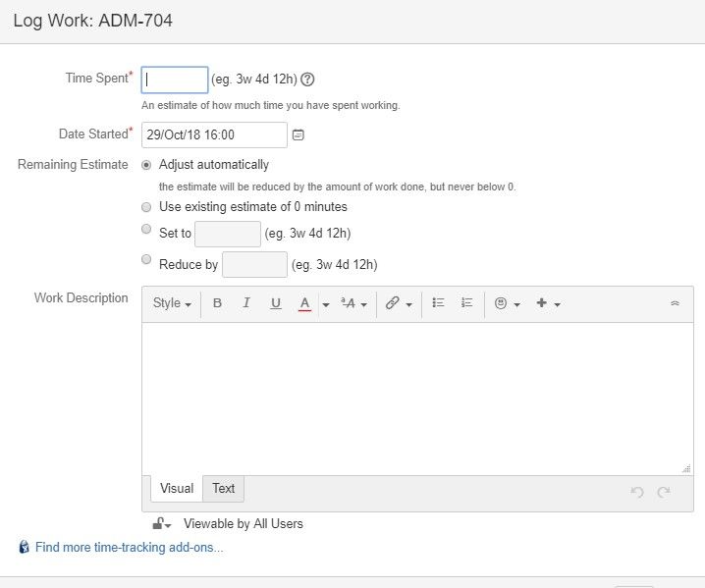Open the insert other dropdown arrow
The image size is (705, 588).
[557, 304]
